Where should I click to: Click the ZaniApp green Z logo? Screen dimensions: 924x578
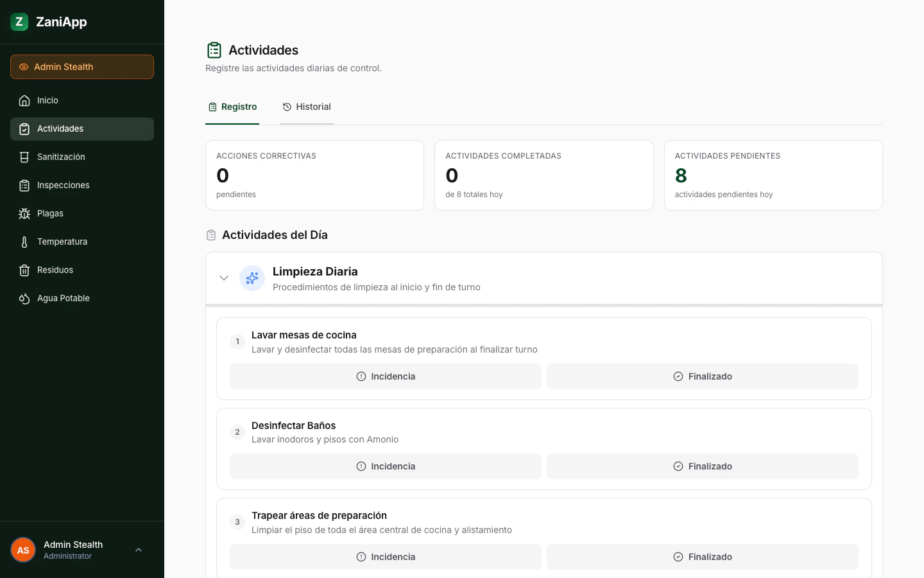(19, 22)
